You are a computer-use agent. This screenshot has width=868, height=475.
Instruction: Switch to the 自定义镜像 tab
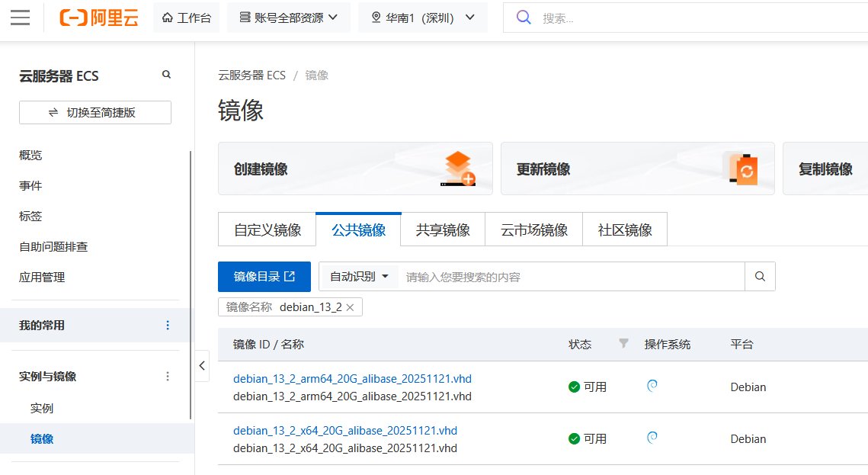pyautogui.click(x=267, y=229)
